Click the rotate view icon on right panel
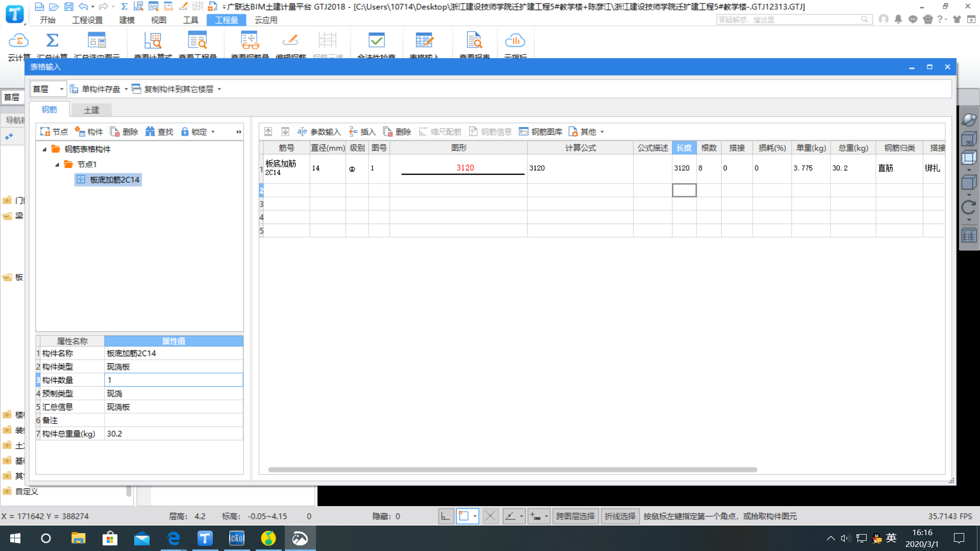The height and width of the screenshot is (551, 980). 969,207
